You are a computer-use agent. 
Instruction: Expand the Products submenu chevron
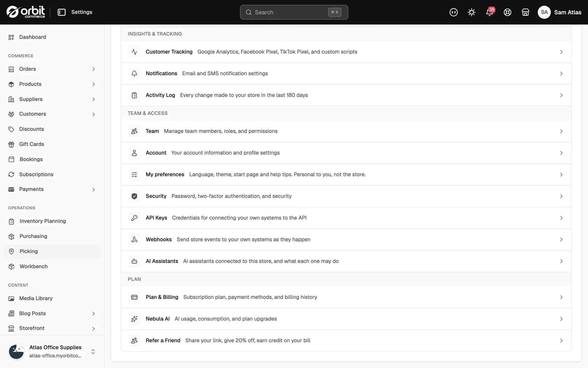93,84
